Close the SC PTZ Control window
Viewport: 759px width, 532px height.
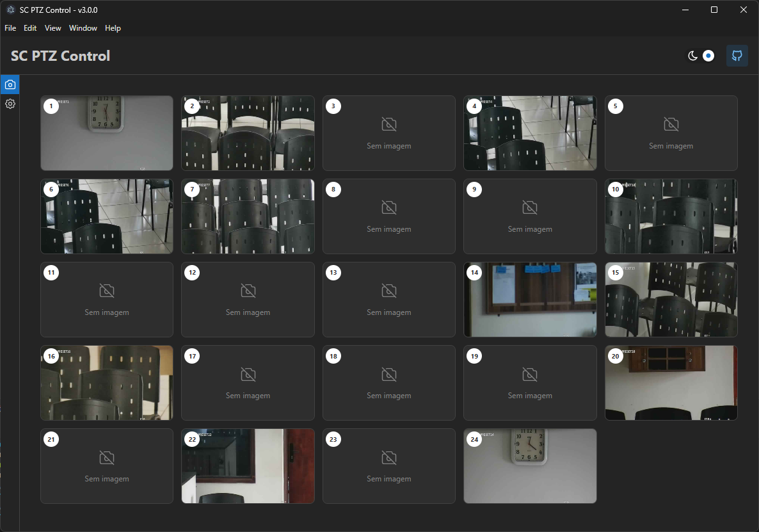click(744, 10)
